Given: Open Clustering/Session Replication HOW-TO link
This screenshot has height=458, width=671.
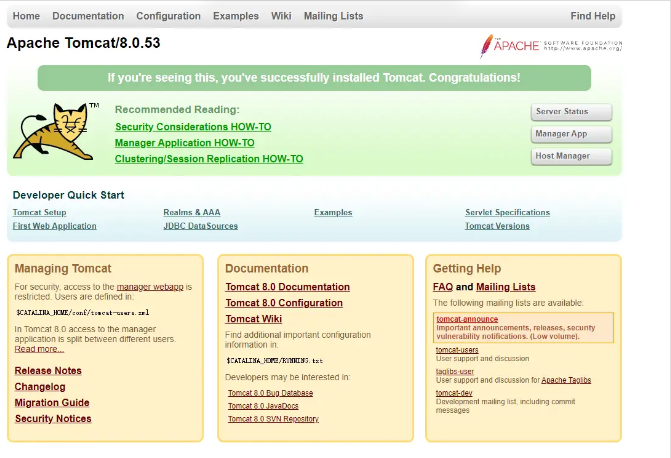Looking at the screenshot, I should [208, 159].
